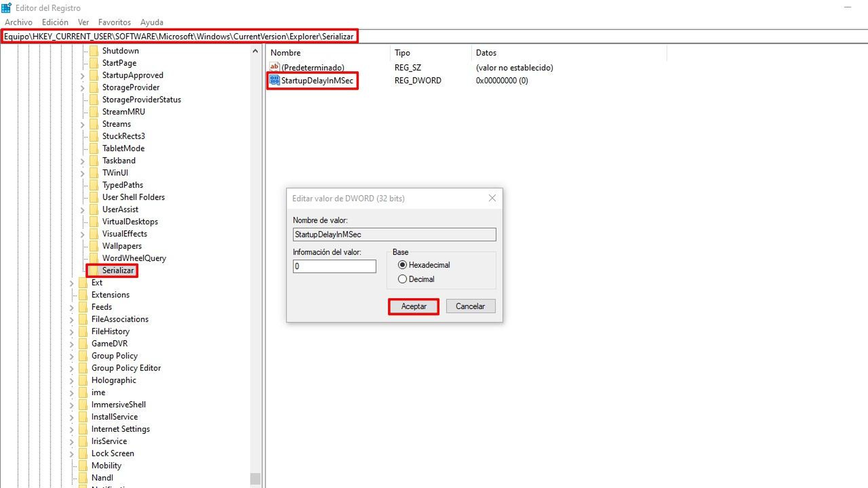
Task: Expand the StorageProvider key
Action: 82,88
